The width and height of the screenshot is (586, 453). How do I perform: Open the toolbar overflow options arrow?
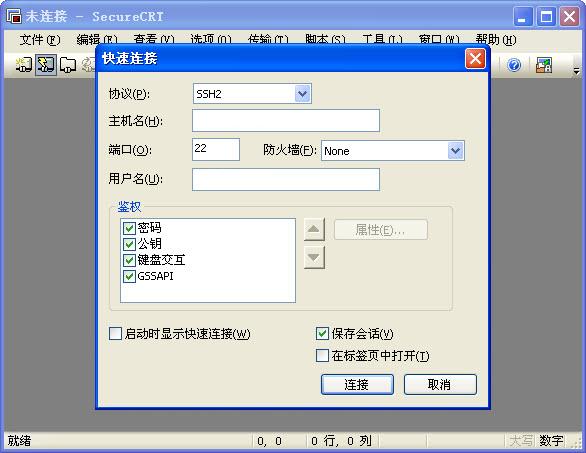[577, 70]
